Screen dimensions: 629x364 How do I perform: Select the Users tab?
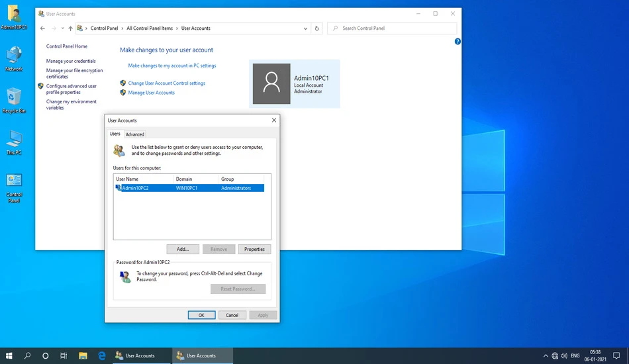[115, 134]
